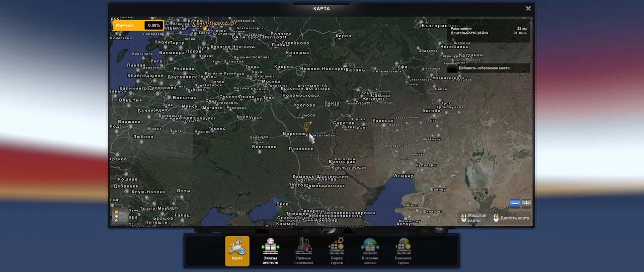Open Заказы агентств freight orders
Image resolution: width=644 pixels, height=272 pixels.
[270, 250]
